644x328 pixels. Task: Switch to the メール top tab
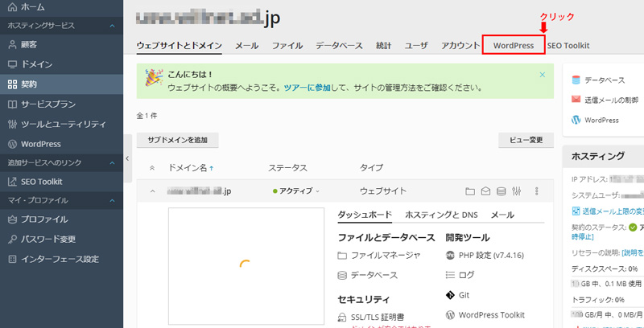(x=246, y=46)
